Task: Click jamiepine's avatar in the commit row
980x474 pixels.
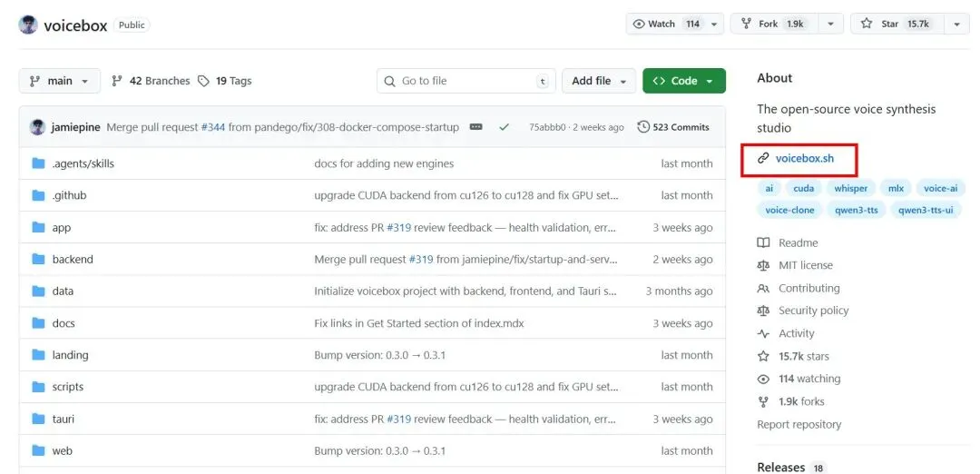Action: tap(37, 127)
